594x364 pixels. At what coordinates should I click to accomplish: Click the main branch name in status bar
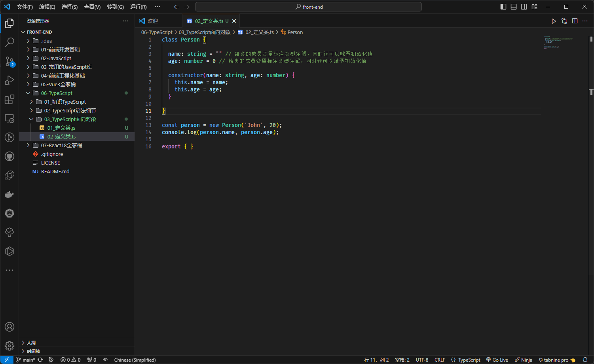[x=28, y=360]
